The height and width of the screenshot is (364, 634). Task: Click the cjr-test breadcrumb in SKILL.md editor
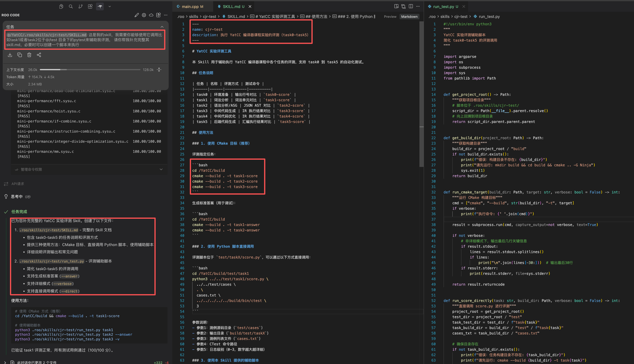(209, 17)
